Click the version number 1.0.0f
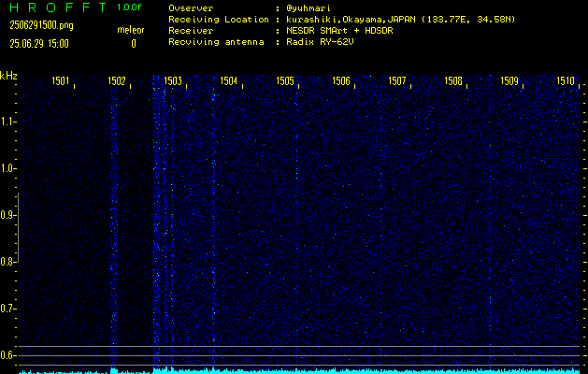The width and height of the screenshot is (588, 374). [129, 7]
